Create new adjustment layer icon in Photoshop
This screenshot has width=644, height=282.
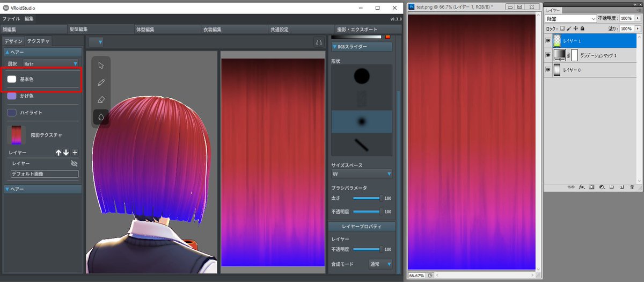602,187
